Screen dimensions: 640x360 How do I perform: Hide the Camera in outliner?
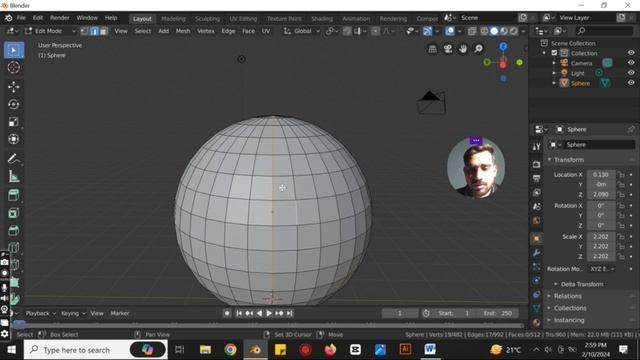click(631, 63)
